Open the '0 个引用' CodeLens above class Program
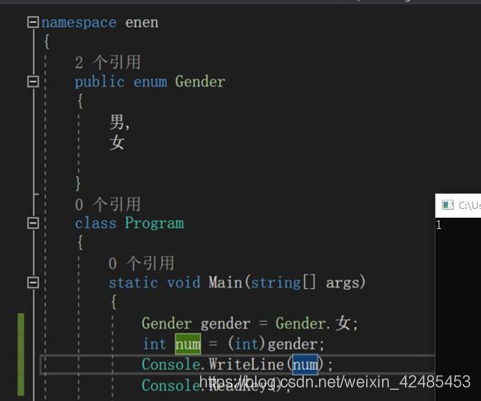Viewport: 481px width, 401px height. pos(108,204)
